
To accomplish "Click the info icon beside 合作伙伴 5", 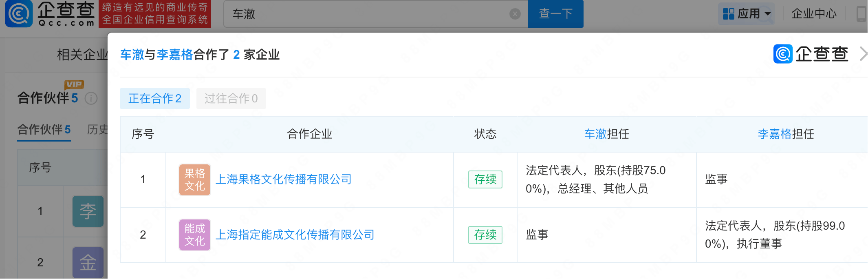I will (x=91, y=98).
